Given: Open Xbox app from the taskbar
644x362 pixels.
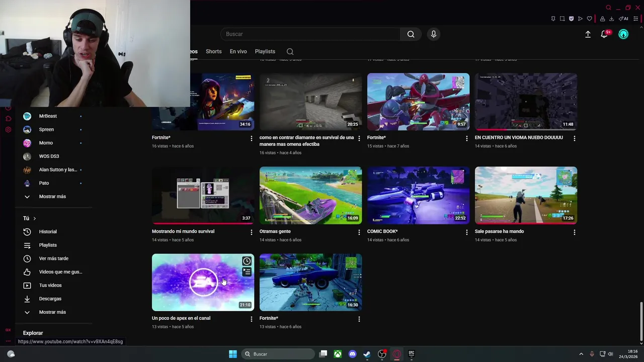Looking at the screenshot, I should (338, 354).
